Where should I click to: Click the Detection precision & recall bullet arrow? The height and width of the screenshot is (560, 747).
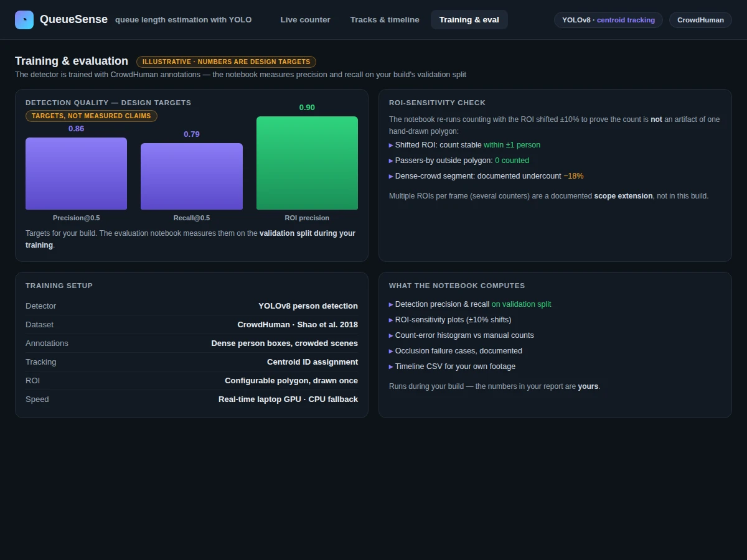391,304
